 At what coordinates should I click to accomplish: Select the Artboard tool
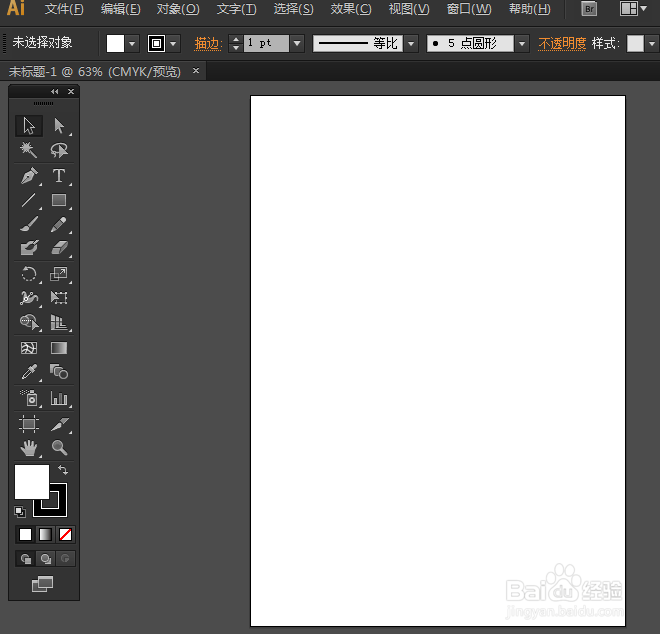click(x=29, y=424)
